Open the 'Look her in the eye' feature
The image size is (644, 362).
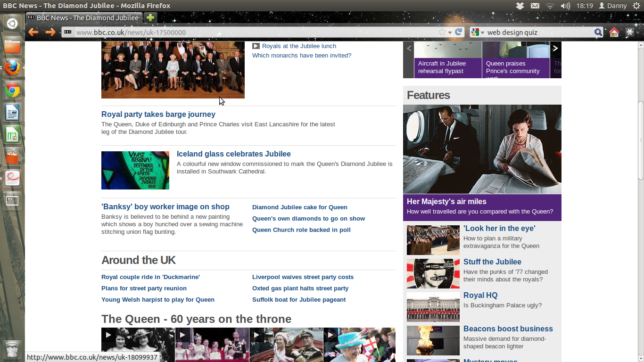pos(499,228)
